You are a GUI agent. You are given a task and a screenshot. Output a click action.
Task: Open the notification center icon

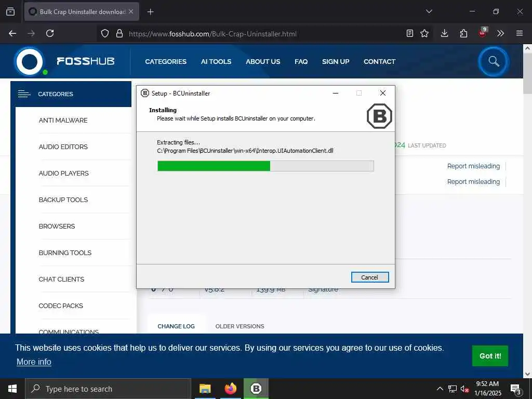pos(516,389)
